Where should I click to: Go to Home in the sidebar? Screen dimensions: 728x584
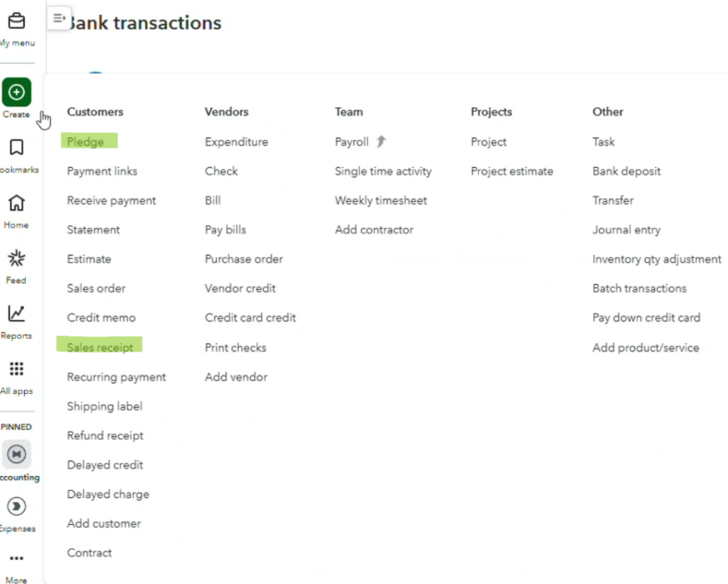tap(17, 203)
